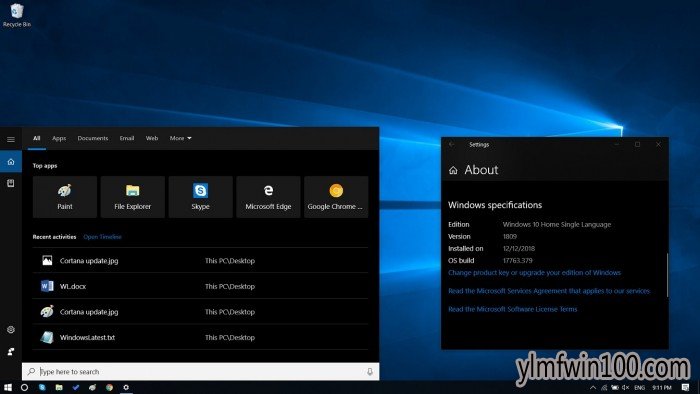
Task: Maximize the Settings window
Action: click(638, 145)
